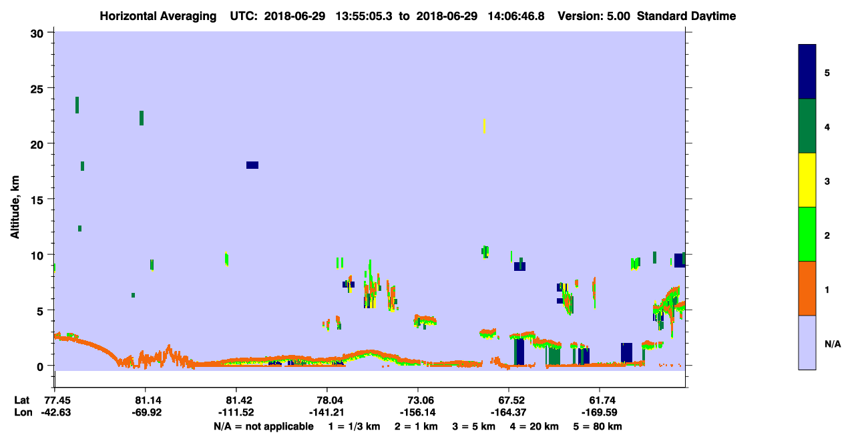The height and width of the screenshot is (445, 868).
Task: Click longitude value -164.37
Action: pos(509,412)
